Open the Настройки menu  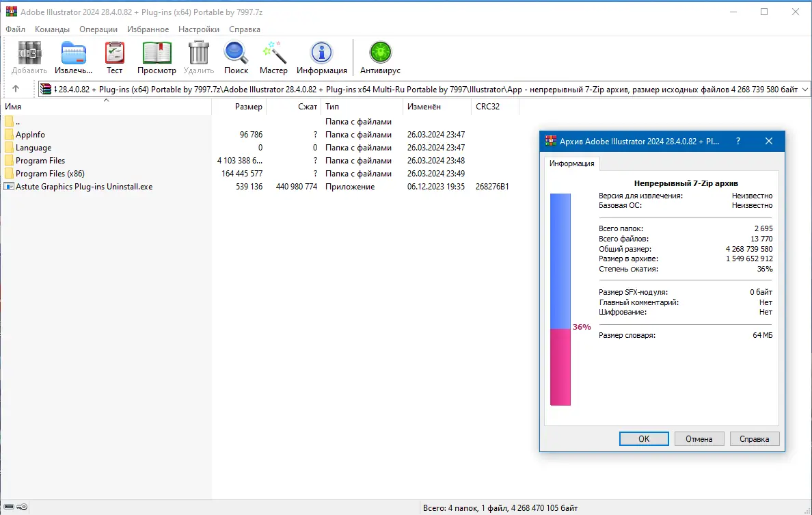pos(199,29)
